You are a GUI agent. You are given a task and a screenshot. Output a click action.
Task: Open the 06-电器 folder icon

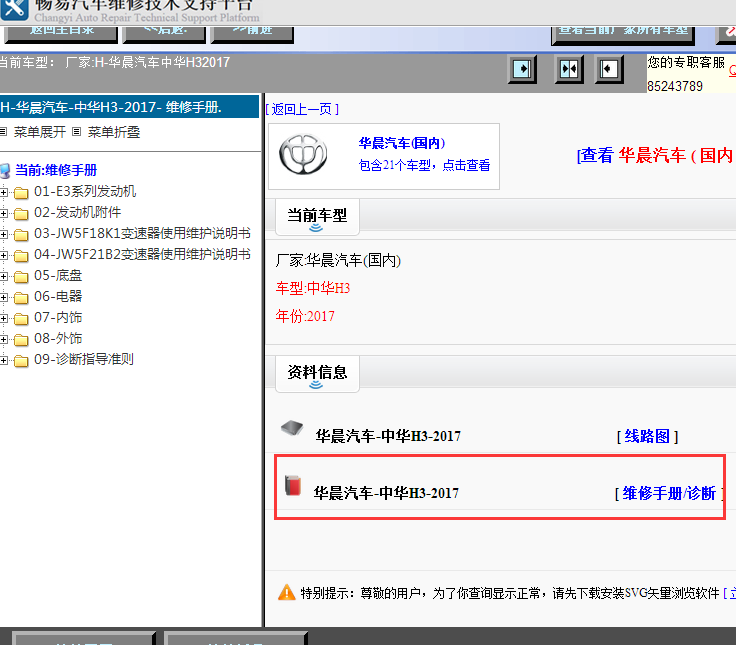click(x=21, y=298)
